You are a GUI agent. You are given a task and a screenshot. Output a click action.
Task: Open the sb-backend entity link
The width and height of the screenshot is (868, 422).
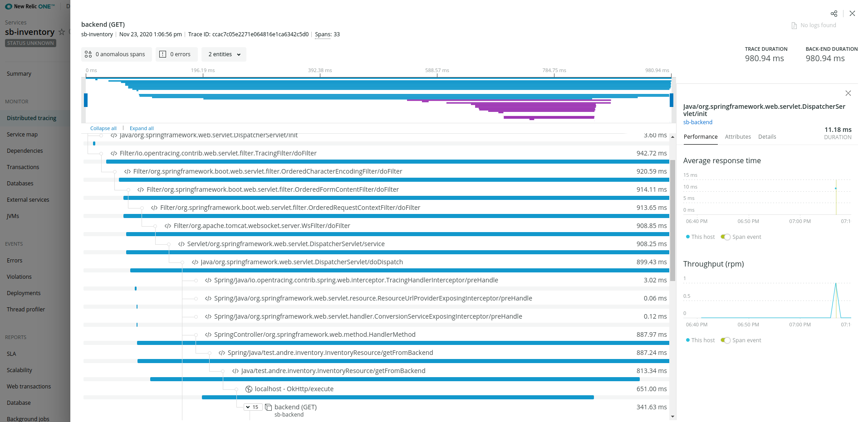698,122
